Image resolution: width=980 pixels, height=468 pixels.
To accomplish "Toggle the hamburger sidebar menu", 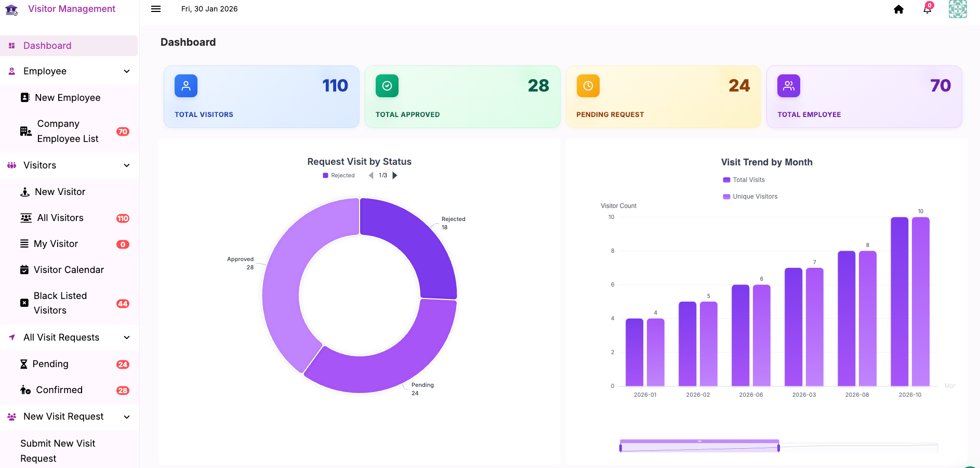I will tap(156, 9).
